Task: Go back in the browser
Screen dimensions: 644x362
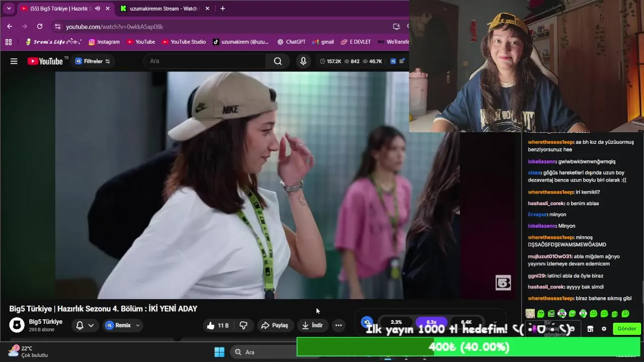Action: coord(10,26)
